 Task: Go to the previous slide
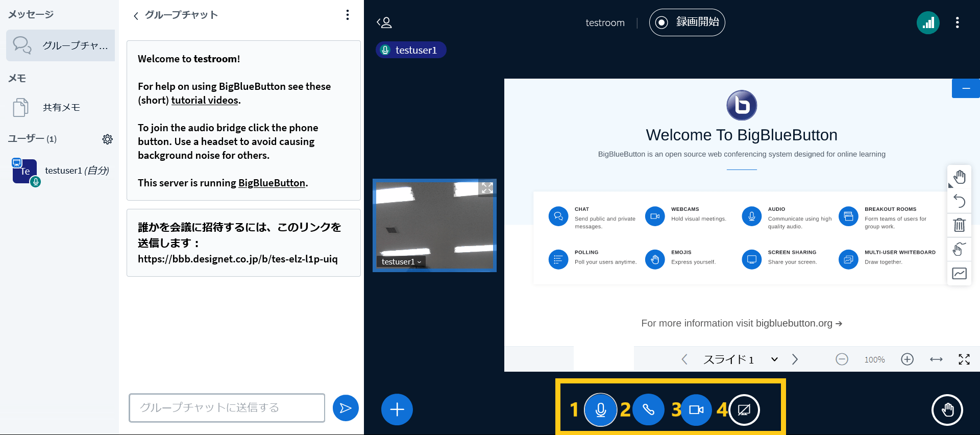[684, 359]
